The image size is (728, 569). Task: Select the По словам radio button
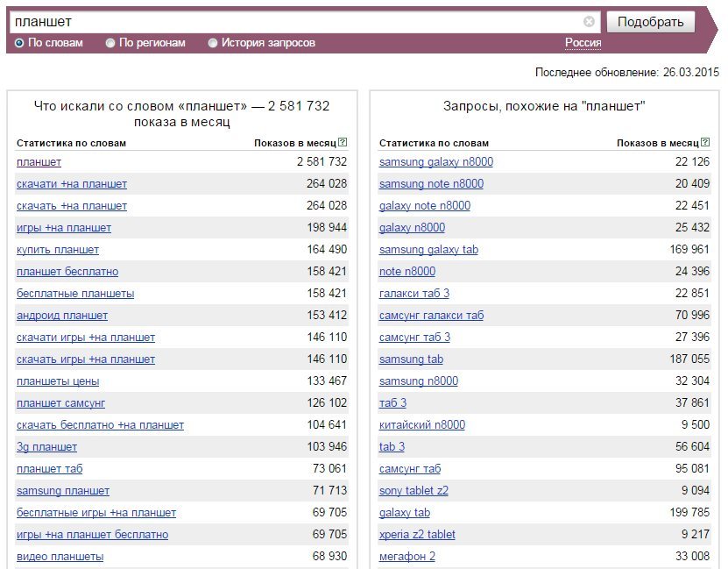pos(19,43)
